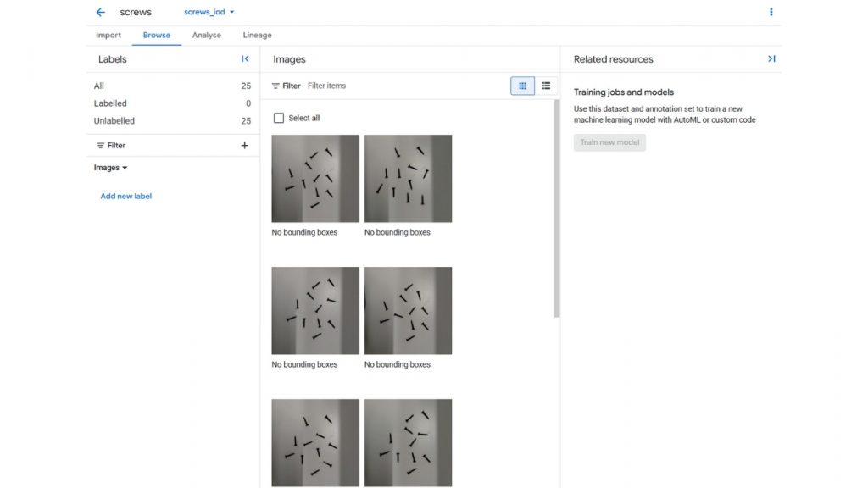This screenshot has width=868, height=488.
Task: Open the Import tab
Action: (x=108, y=36)
